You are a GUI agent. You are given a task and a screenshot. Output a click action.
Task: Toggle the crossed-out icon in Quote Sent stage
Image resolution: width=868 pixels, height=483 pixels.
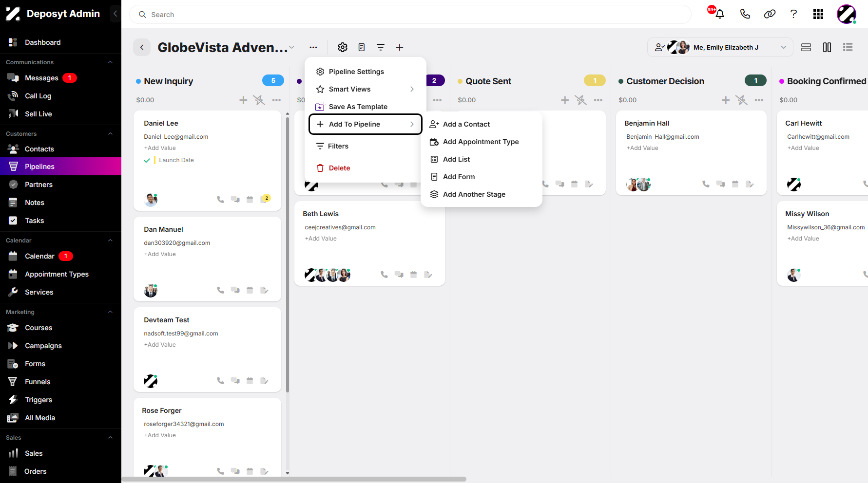pyautogui.click(x=580, y=100)
